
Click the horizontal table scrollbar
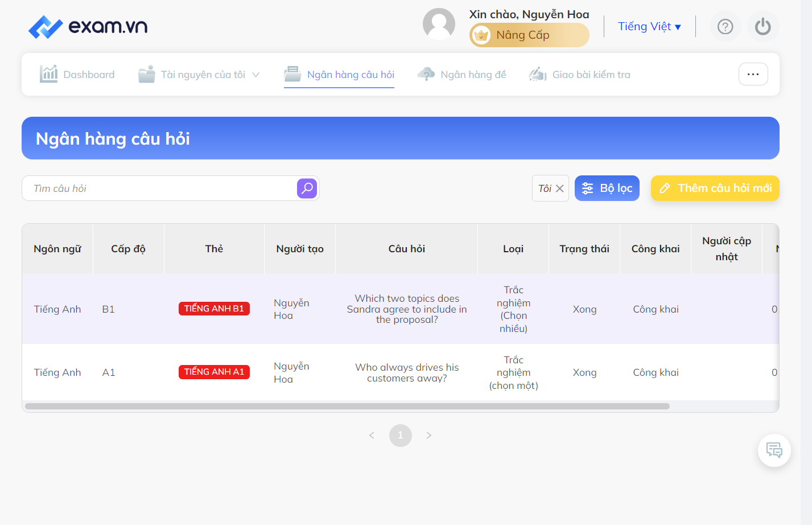347,407
